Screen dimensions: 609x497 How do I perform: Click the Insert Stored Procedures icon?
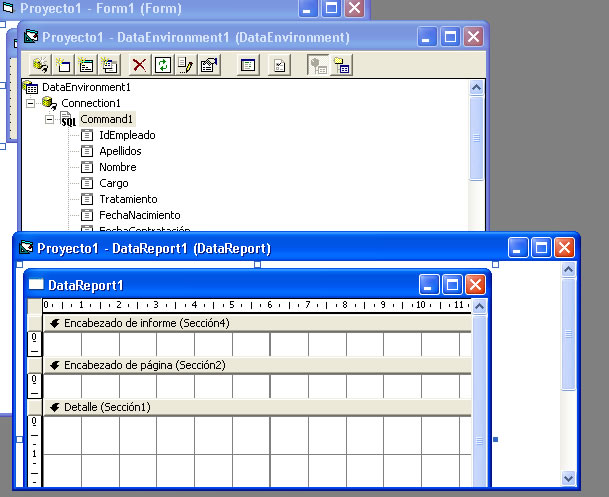86,65
